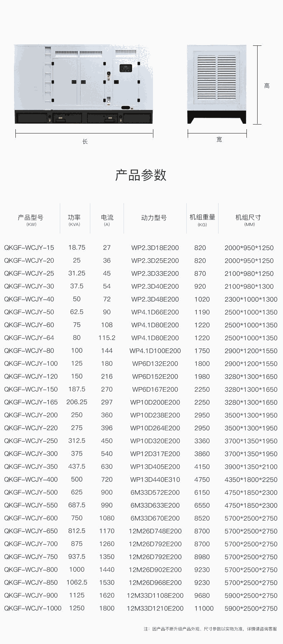
Task: Click the 电流 column header
Action: [107, 218]
